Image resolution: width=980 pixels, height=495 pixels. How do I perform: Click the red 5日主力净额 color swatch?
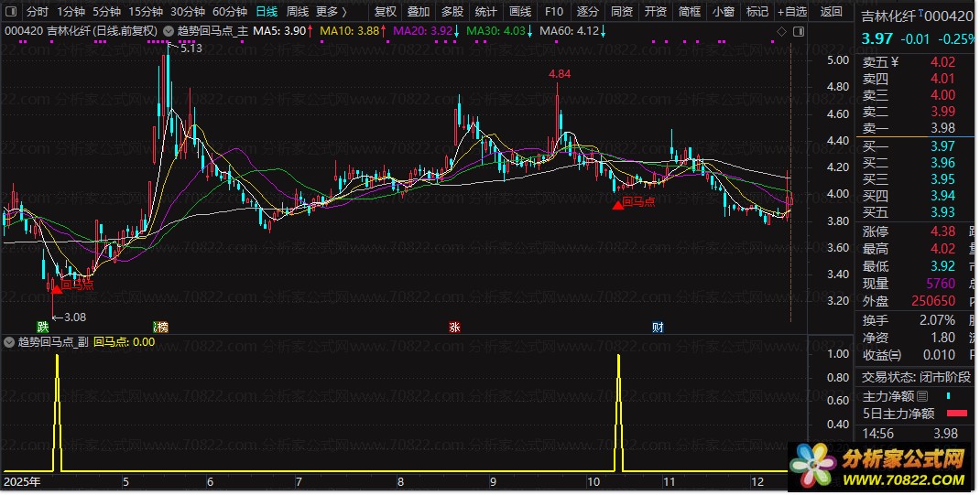pyautogui.click(x=957, y=414)
